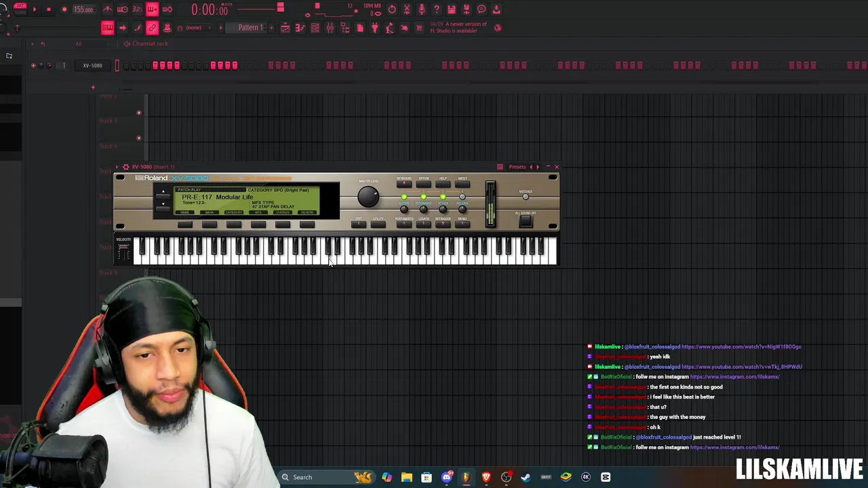Toggle loop recording icon

click(x=167, y=9)
